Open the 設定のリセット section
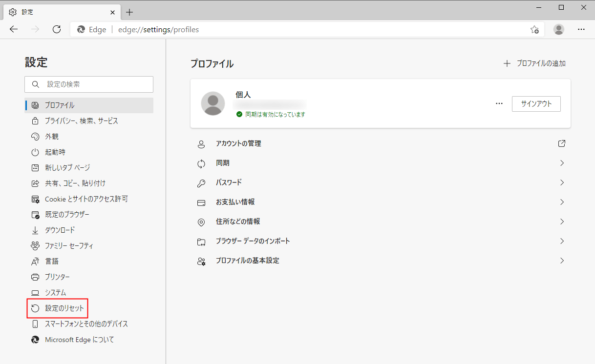Screen dimensions: 595x364 89,308
